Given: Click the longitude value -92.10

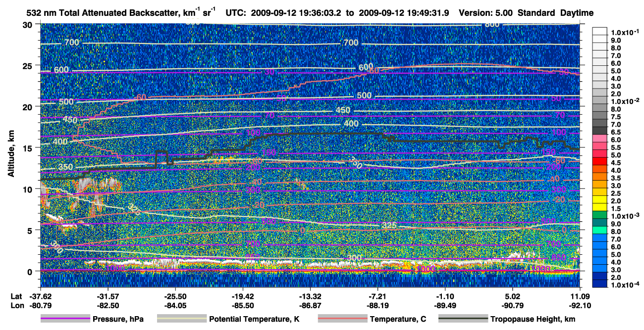Looking at the screenshot, I should point(580,306).
